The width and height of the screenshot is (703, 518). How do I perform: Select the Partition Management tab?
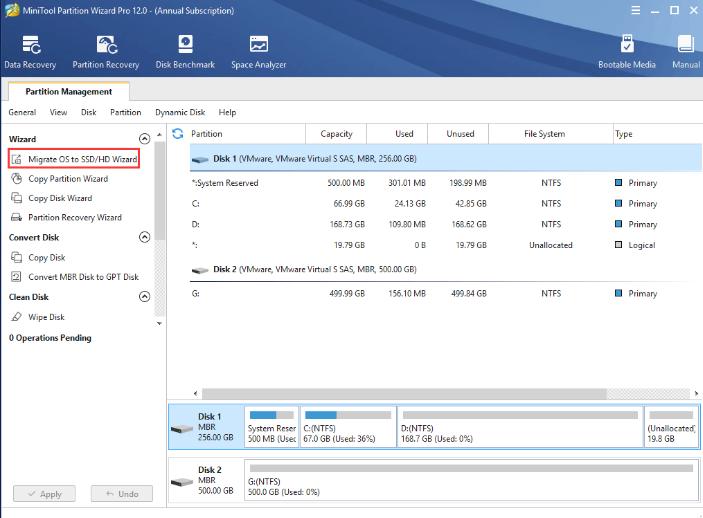(x=69, y=92)
